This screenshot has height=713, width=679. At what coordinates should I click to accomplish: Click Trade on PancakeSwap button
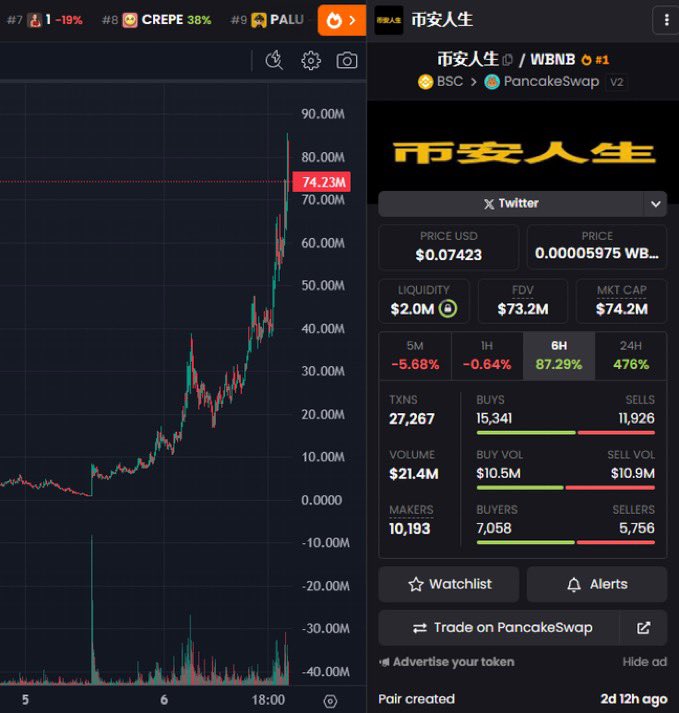pyautogui.click(x=499, y=628)
